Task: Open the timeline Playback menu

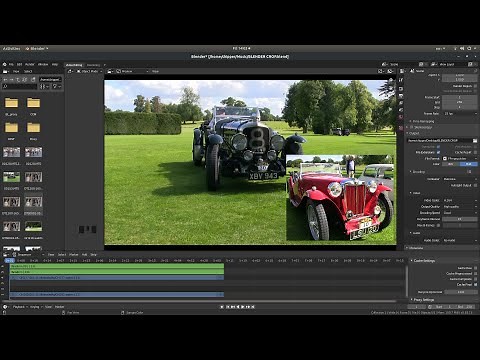Action: pyautogui.click(x=19, y=307)
